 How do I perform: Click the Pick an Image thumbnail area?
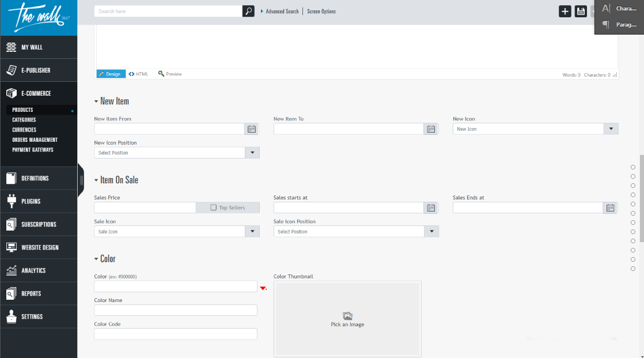coord(347,319)
